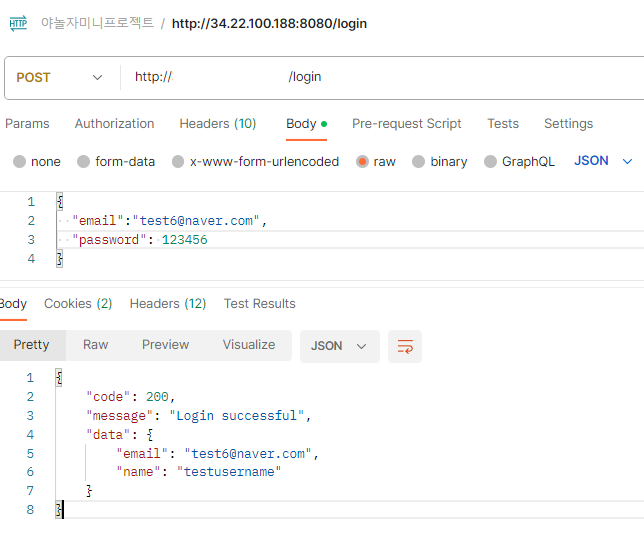
Task: Click the wrap lines icon in the response toolbar
Action: pos(405,346)
